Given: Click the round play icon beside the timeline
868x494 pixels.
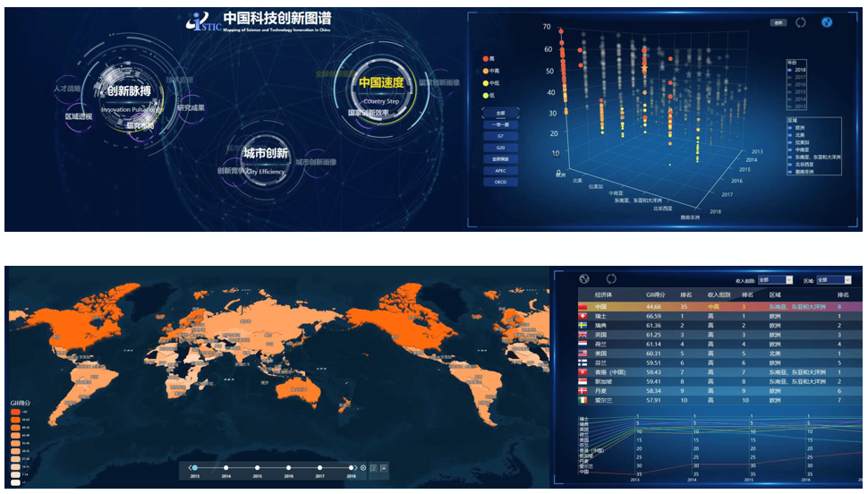Looking at the screenshot, I should point(363,467).
